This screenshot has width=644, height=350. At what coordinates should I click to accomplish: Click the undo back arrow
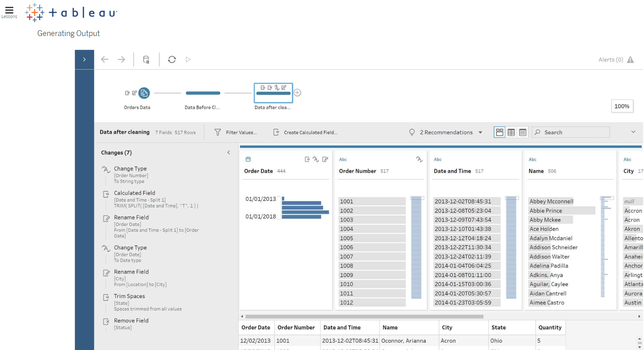point(105,59)
